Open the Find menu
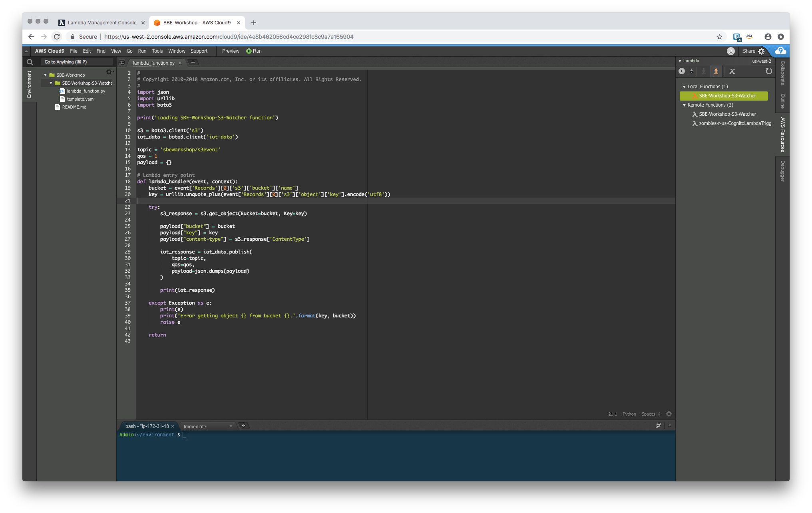This screenshot has width=812, height=513. (101, 51)
